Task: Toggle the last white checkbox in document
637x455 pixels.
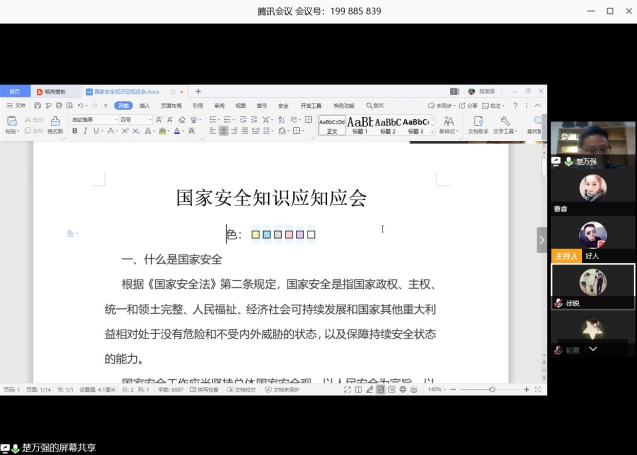Action: click(311, 235)
